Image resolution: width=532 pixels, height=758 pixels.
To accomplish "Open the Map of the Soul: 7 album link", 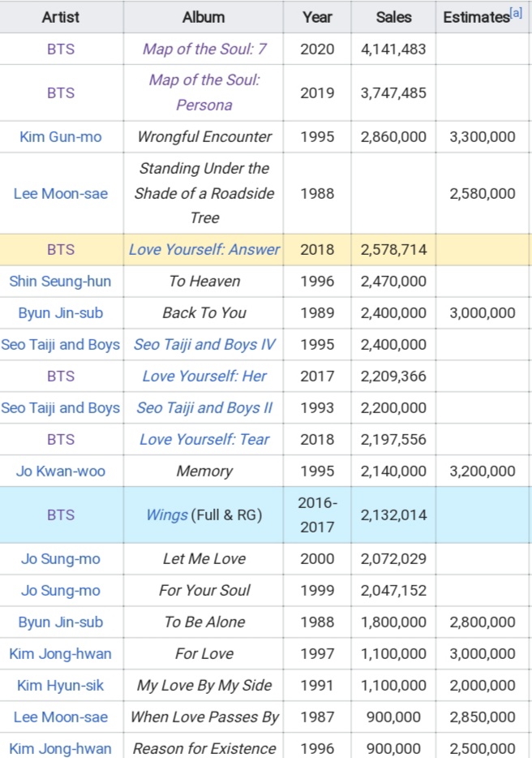I will pyautogui.click(x=204, y=49).
